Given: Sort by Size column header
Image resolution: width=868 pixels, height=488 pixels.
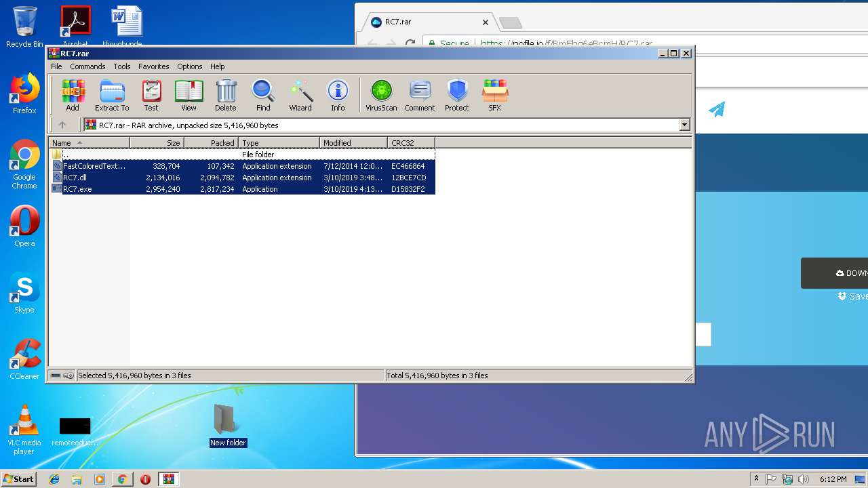Looking at the screenshot, I should coord(157,142).
